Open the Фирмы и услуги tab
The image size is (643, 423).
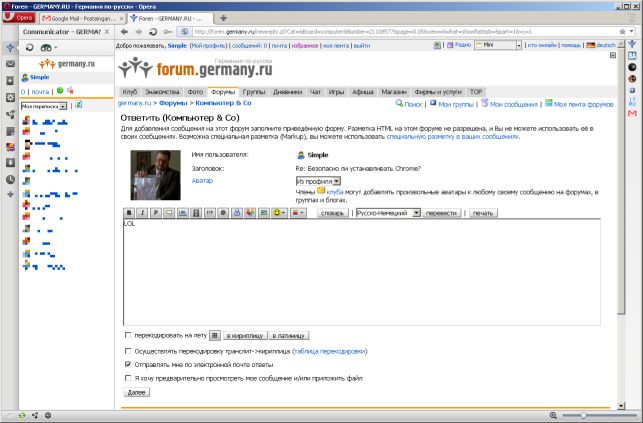click(438, 92)
